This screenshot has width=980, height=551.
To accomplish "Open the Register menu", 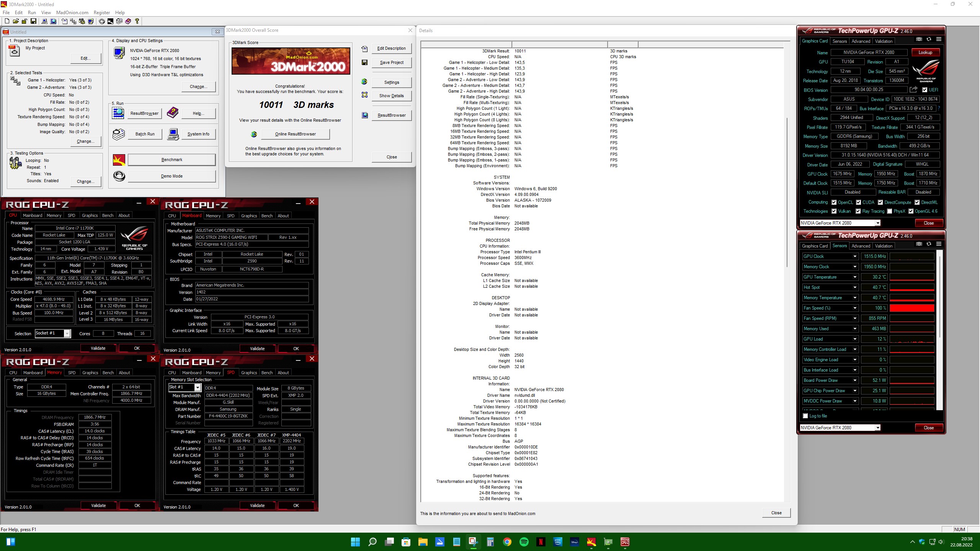I will click(x=102, y=13).
